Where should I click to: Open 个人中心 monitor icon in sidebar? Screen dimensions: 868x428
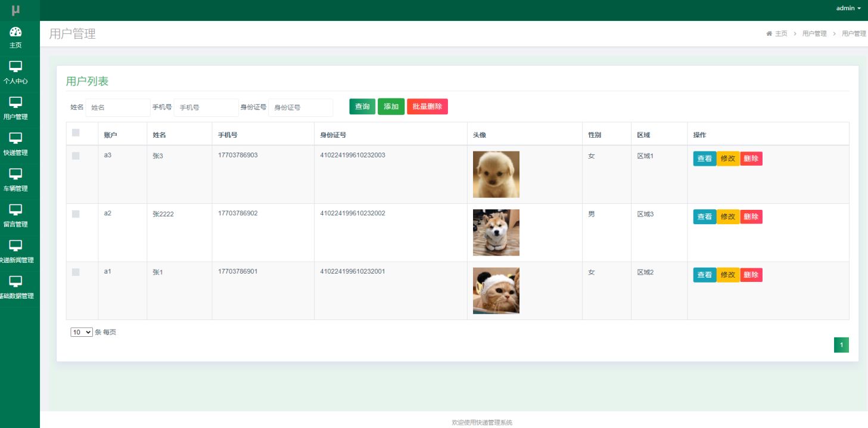15,67
